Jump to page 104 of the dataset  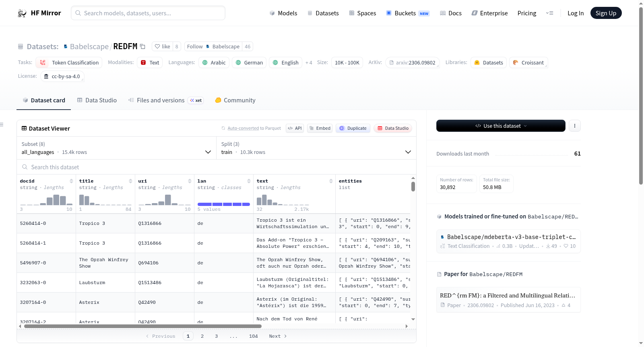(254, 336)
